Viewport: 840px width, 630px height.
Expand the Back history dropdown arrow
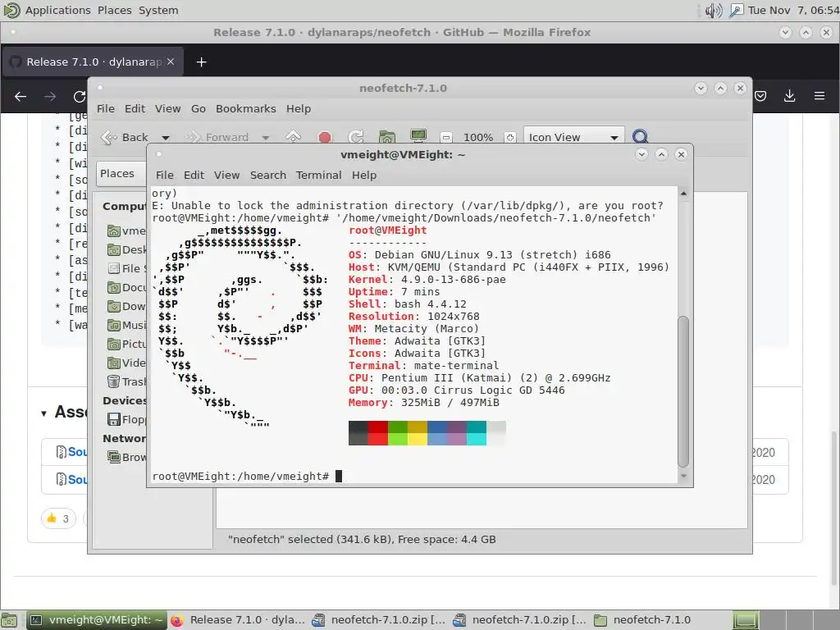tap(166, 138)
